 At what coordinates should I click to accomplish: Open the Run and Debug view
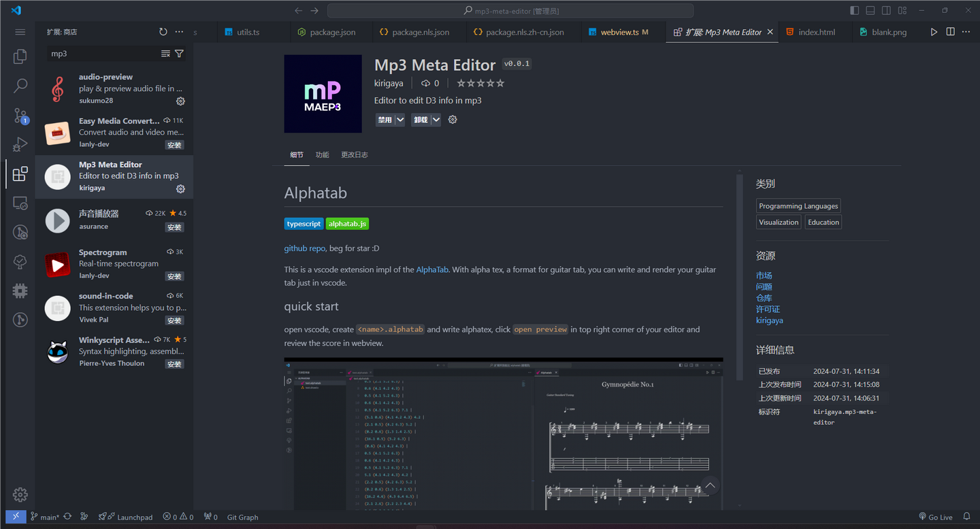coord(20,144)
